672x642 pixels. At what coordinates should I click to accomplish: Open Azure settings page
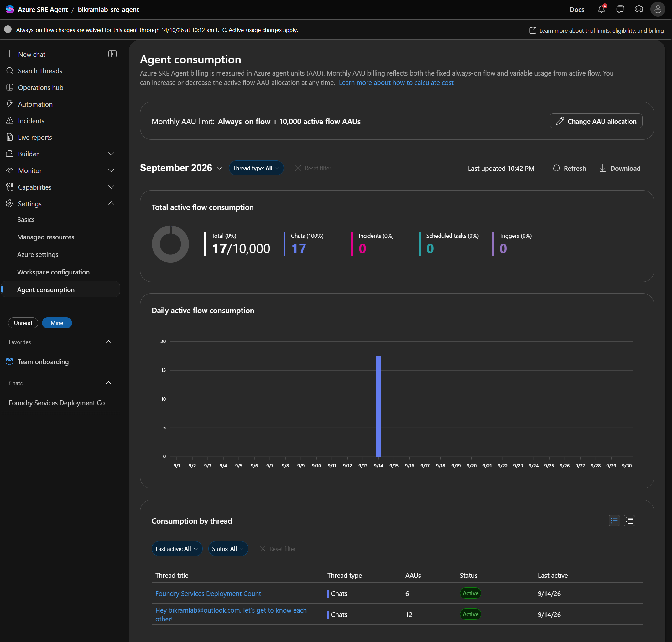38,254
